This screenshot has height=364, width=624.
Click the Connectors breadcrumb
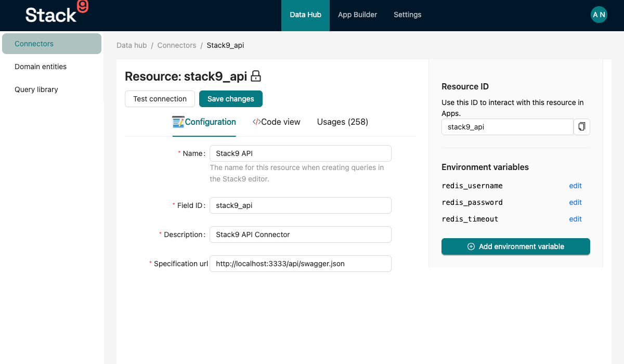(177, 45)
